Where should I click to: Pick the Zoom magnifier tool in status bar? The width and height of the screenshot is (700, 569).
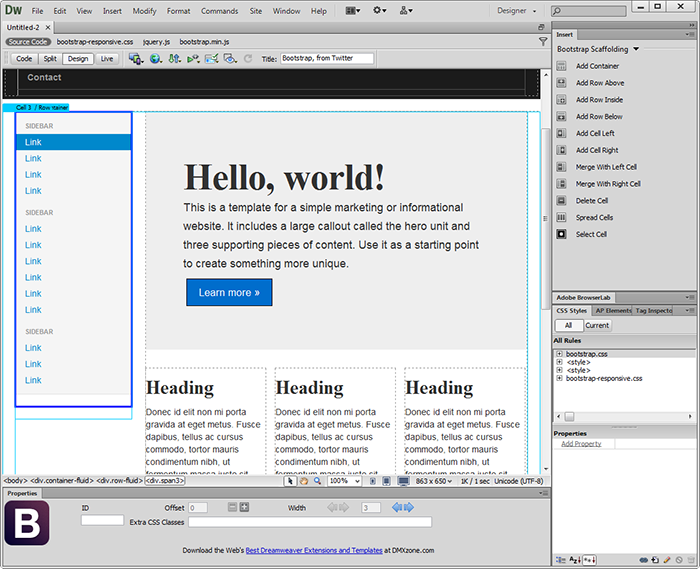317,481
